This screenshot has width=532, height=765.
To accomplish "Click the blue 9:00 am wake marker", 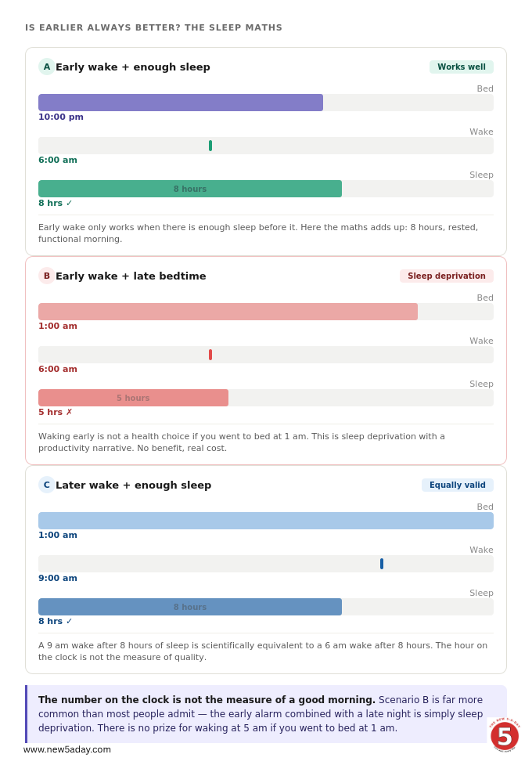I will click(381, 564).
